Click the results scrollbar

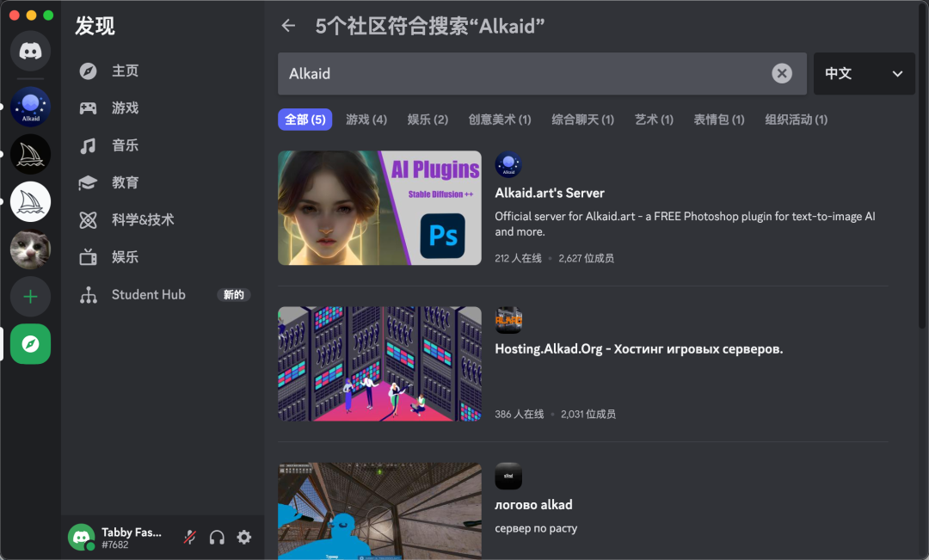(x=921, y=166)
